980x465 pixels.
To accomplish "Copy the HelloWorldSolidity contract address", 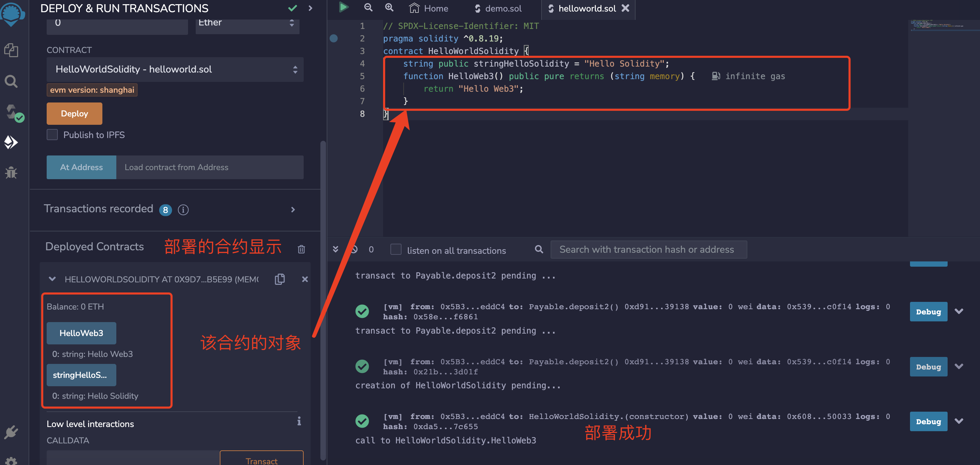I will coord(280,279).
